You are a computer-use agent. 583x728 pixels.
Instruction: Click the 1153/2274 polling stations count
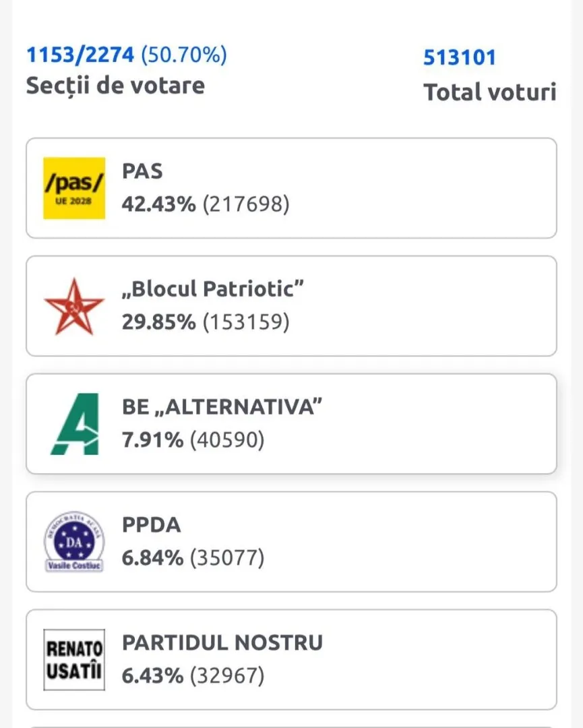click(80, 55)
